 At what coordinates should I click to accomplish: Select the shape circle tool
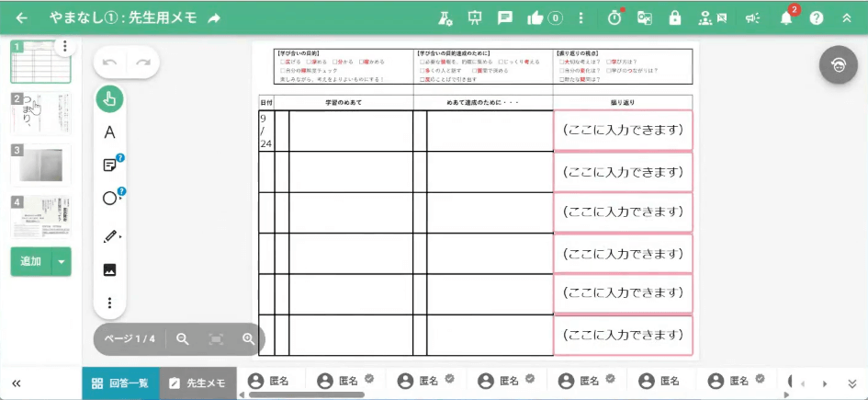click(x=109, y=199)
